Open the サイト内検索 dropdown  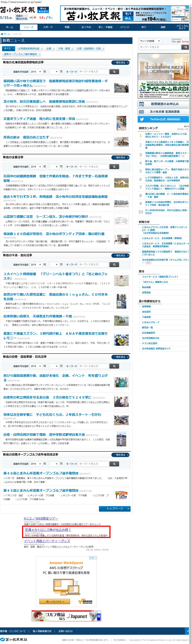coord(150,41)
